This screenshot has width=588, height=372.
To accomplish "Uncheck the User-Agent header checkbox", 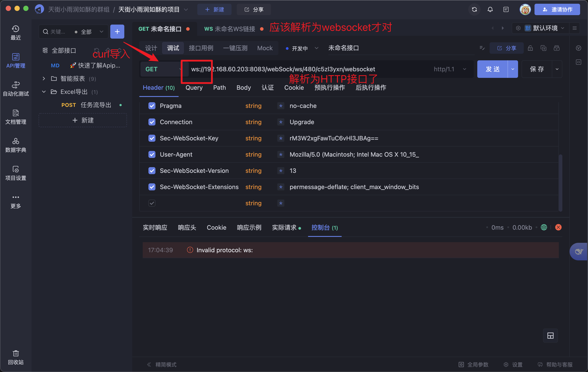I will (152, 154).
